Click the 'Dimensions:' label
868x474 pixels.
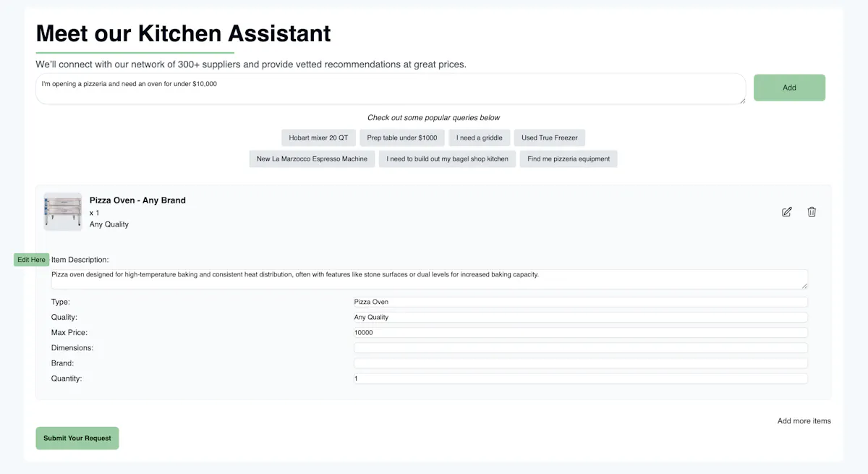click(x=72, y=348)
